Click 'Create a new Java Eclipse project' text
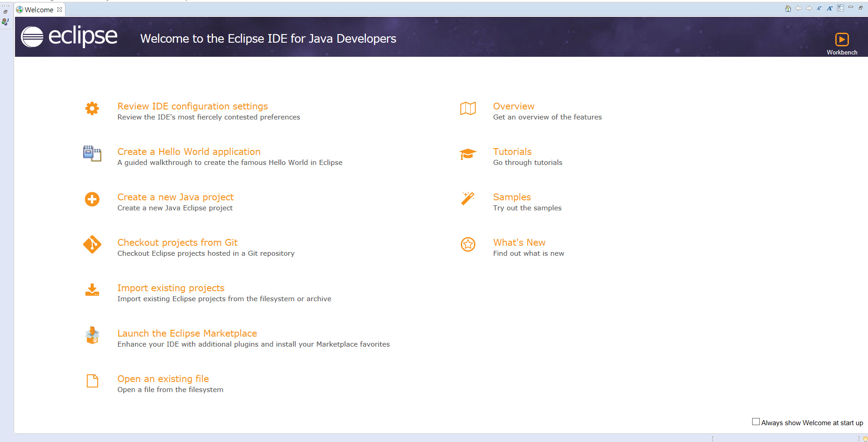 tap(175, 208)
